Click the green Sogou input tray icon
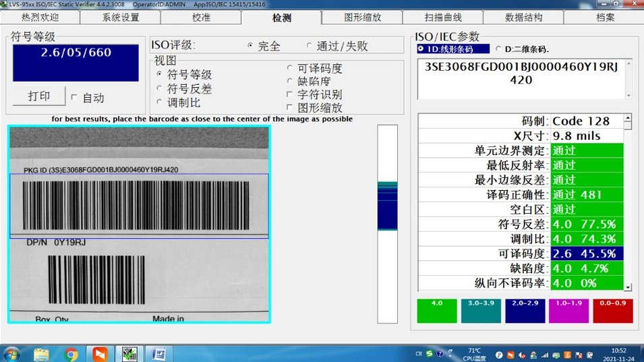This screenshot has width=644, height=362. coord(430,353)
